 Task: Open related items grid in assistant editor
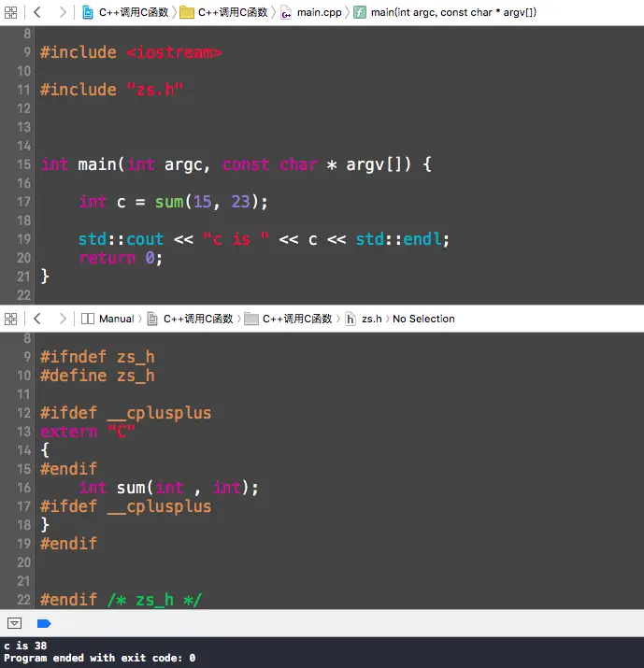pyautogui.click(x=10, y=319)
